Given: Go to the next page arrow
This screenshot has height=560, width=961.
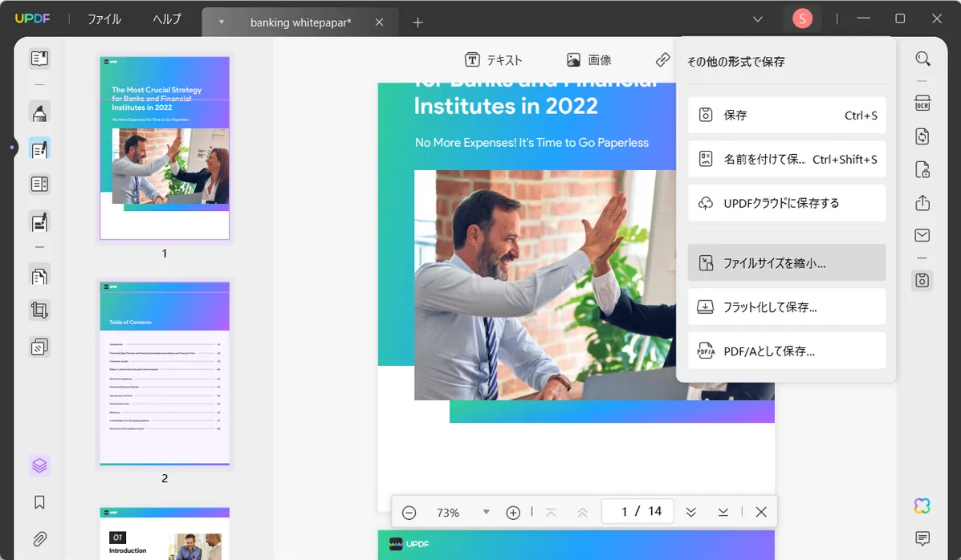Looking at the screenshot, I should [x=690, y=512].
